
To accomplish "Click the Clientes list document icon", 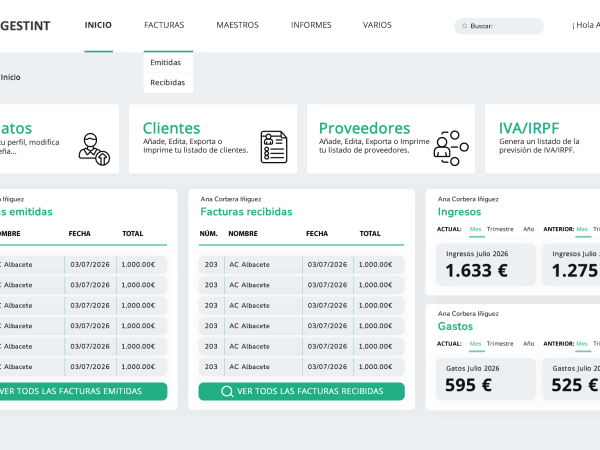I will [274, 147].
